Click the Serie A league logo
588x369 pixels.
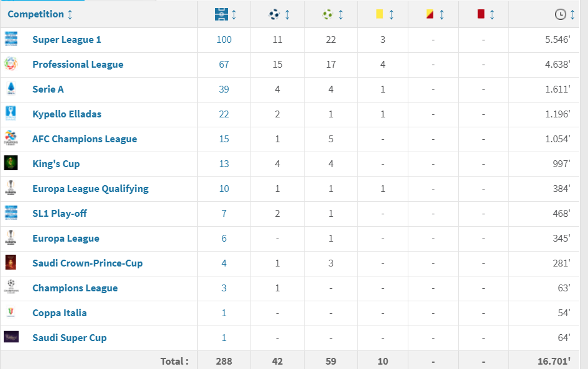[11, 89]
